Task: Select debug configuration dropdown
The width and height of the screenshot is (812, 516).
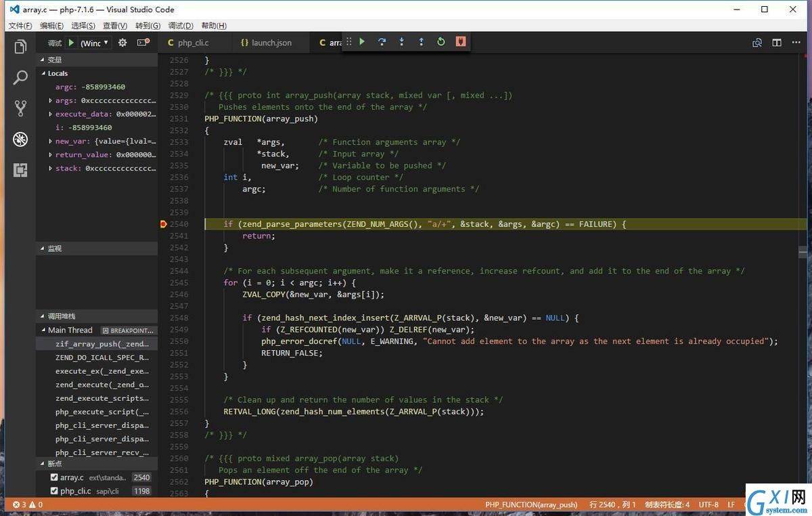Action: click(95, 43)
